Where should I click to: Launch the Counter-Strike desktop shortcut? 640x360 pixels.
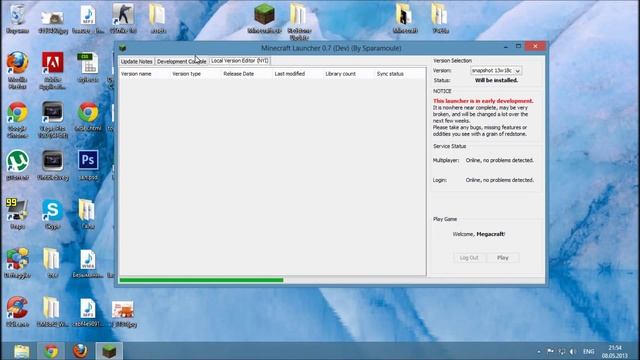[x=123, y=19]
